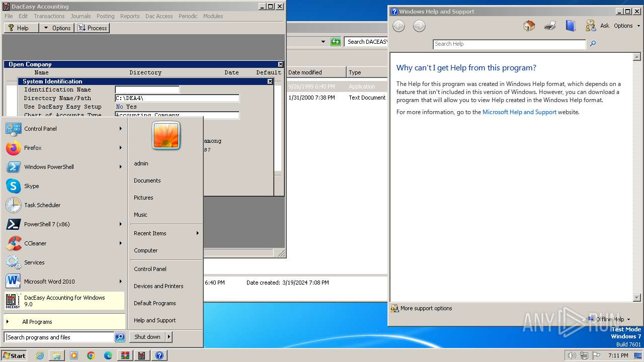Screen dimensions: 644x362
Task: Open Skype from Start menu
Action: pos(13,186)
